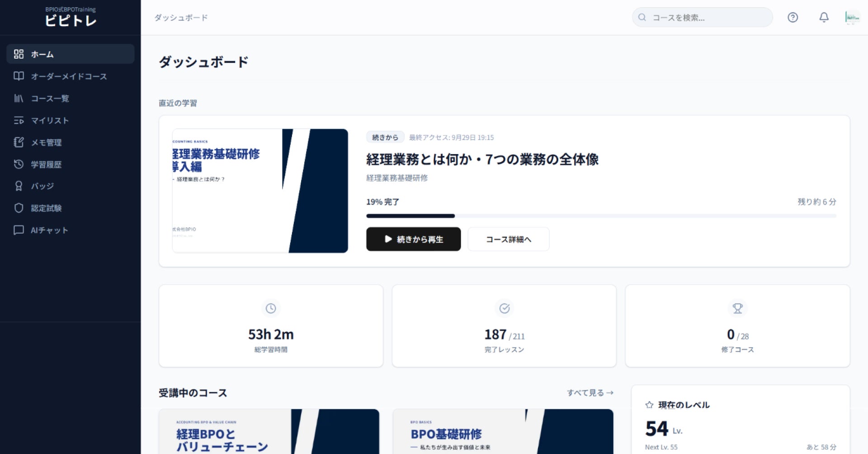Click lesson title 経理業務とは何か・7つの業務の全体像
868x454 pixels.
482,159
